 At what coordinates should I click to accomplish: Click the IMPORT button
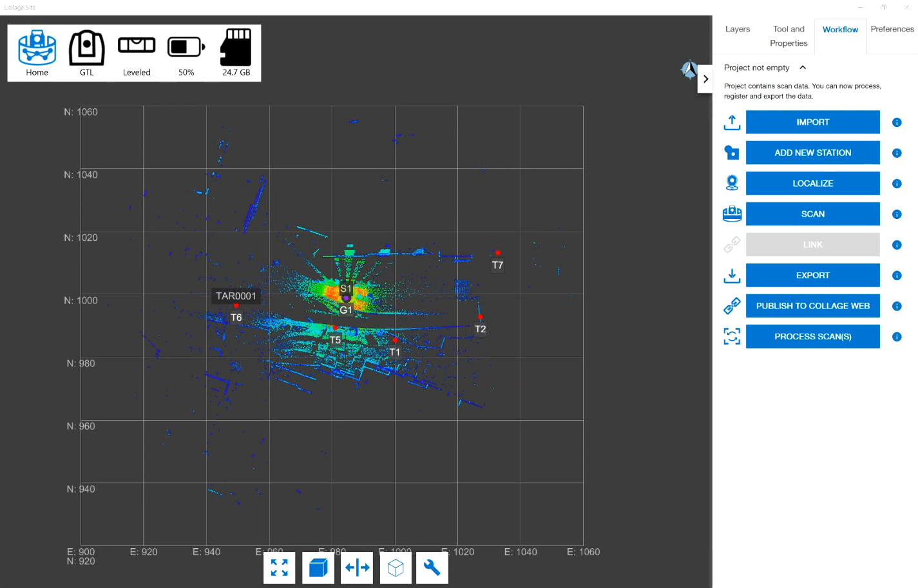coord(812,122)
